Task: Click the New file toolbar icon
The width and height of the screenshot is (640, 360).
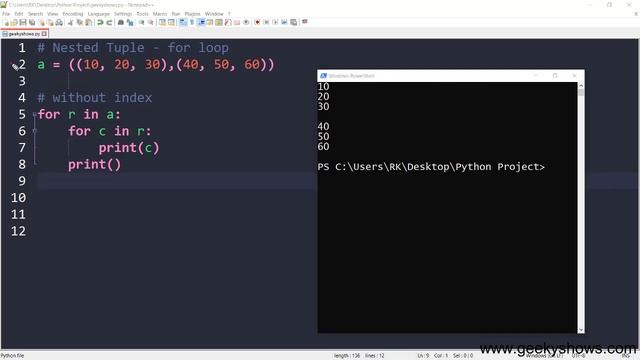Action: coord(6,22)
